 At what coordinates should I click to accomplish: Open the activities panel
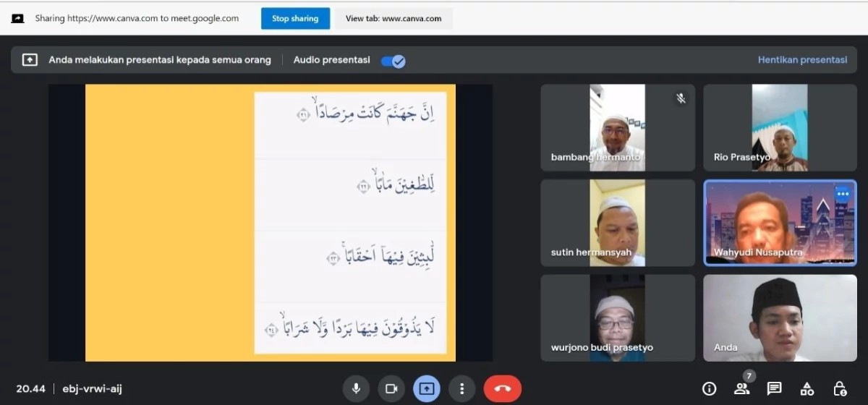tap(807, 388)
